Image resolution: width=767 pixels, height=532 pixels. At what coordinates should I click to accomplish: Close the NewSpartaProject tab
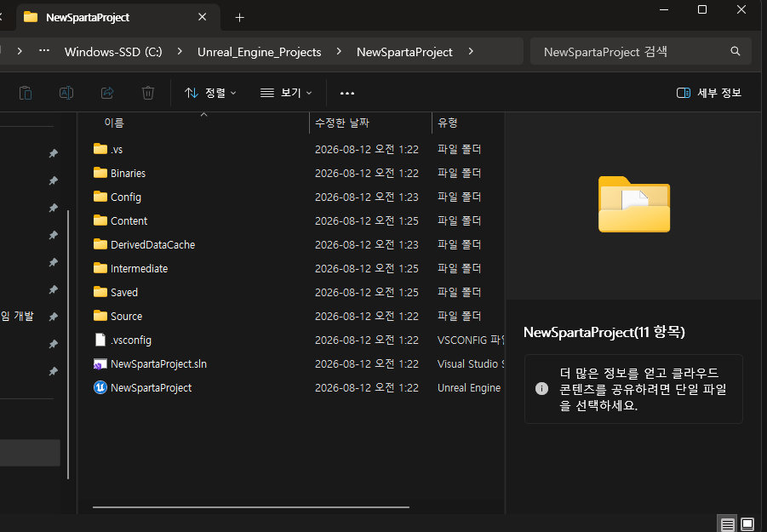pos(202,17)
